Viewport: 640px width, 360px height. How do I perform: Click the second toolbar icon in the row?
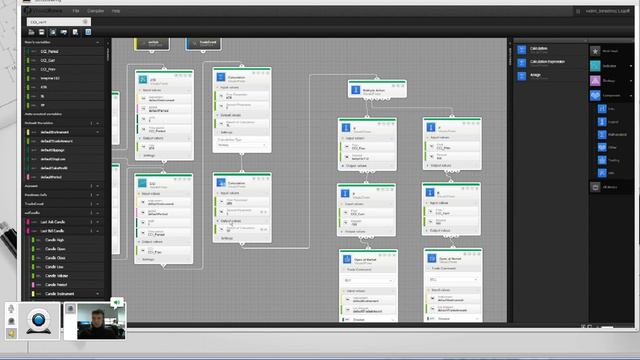pyautogui.click(x=42, y=32)
